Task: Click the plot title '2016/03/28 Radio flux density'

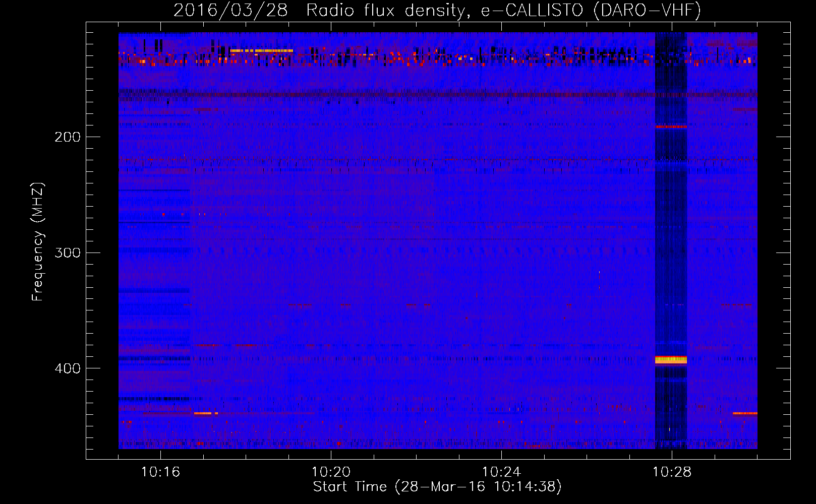Action: (437, 10)
